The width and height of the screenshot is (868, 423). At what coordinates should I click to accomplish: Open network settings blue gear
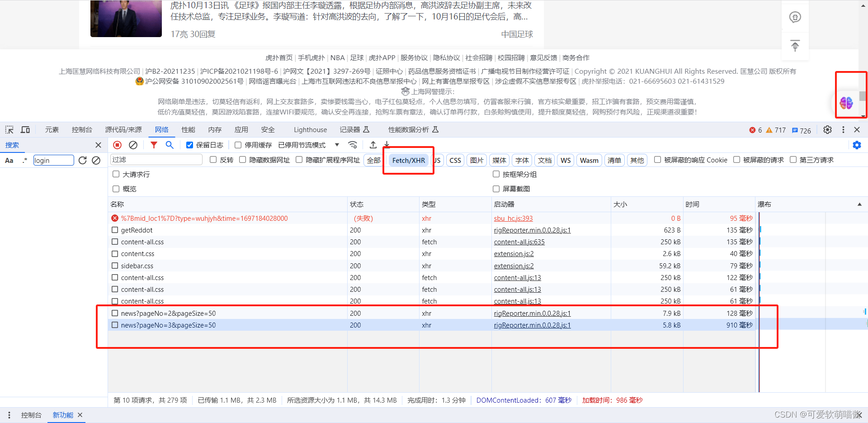pos(857,145)
